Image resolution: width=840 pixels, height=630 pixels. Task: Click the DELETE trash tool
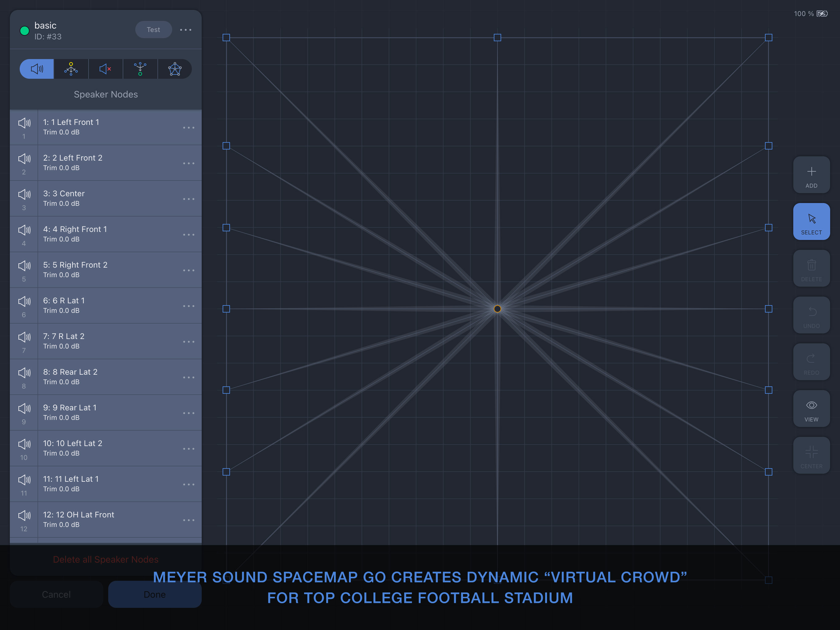(x=811, y=268)
